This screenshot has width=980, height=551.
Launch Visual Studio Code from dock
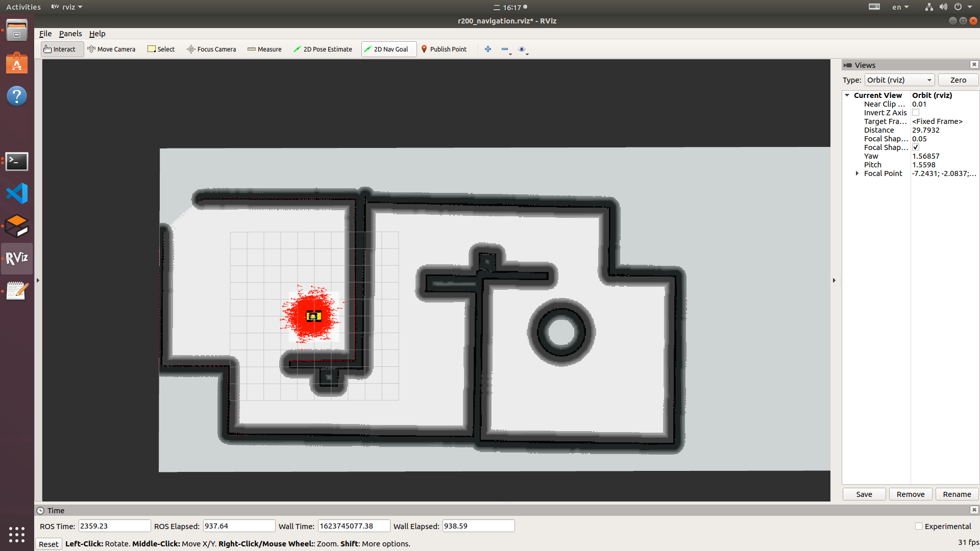point(17,193)
